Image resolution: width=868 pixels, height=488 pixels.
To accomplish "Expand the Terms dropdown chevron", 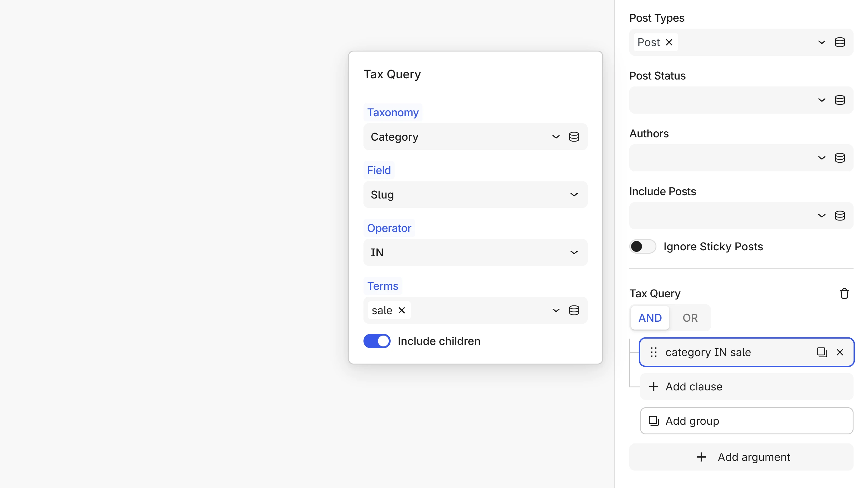I will click(556, 310).
